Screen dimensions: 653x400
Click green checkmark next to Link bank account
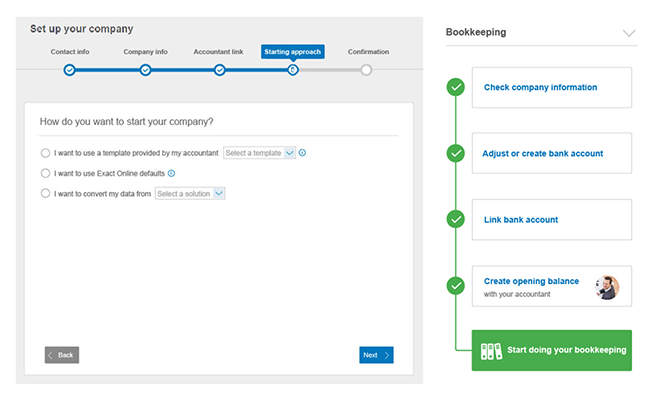[x=456, y=219]
